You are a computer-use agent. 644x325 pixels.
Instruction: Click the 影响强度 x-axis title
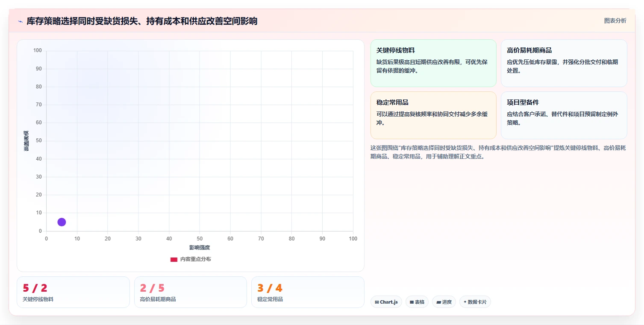pos(200,248)
